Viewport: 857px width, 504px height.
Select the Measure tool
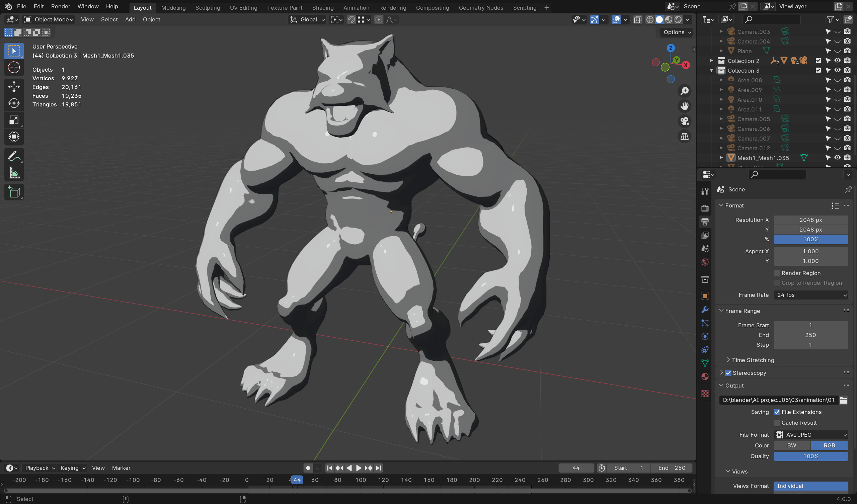14,173
